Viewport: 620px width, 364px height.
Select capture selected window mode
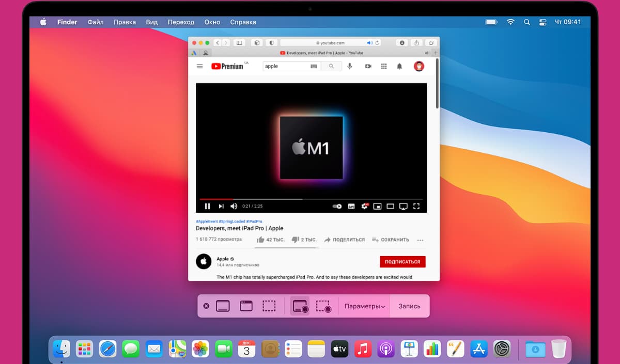[246, 306]
